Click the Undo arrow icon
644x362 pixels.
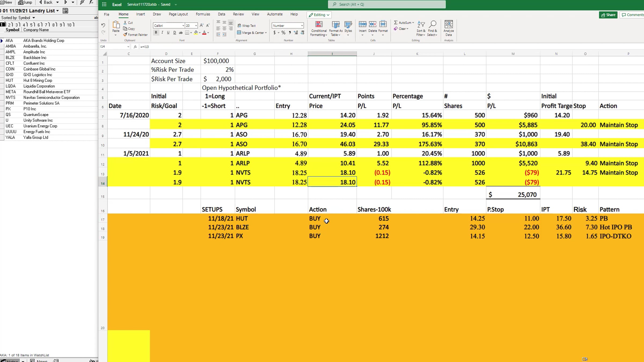[103, 25]
